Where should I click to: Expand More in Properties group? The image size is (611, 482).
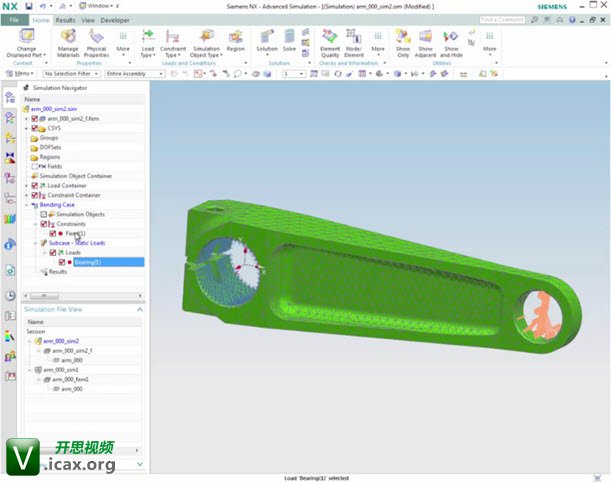pyautogui.click(x=123, y=43)
